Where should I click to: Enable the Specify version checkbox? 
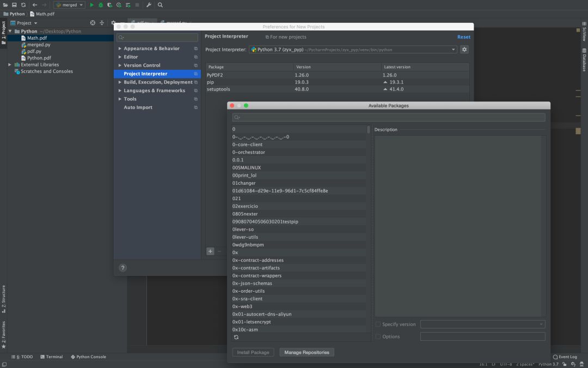point(378,324)
